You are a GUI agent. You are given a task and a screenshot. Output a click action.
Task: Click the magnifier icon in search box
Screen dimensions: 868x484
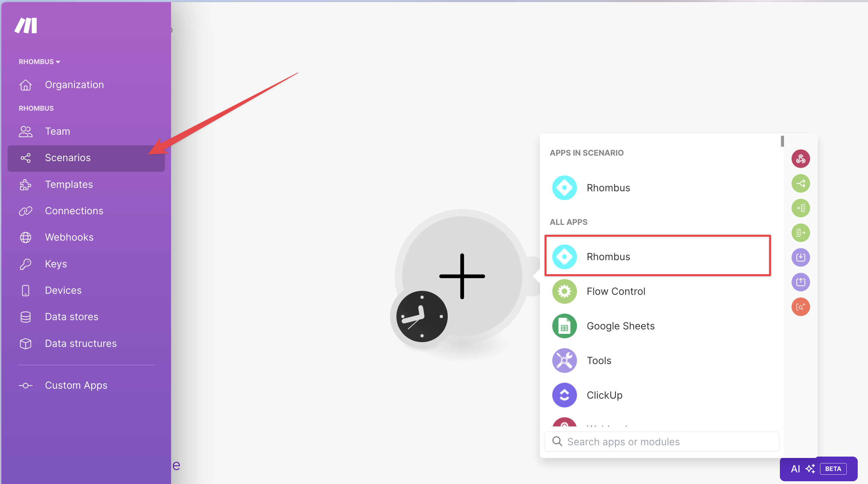[557, 441]
